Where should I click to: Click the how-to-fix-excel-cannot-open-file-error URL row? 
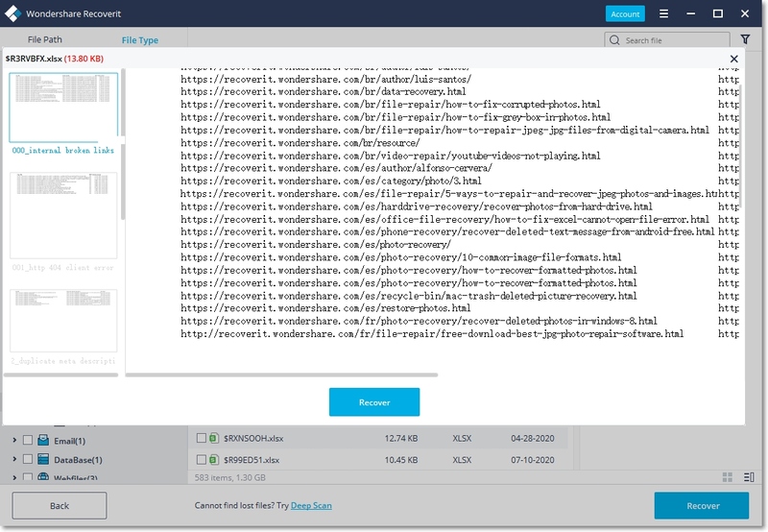[x=444, y=219]
